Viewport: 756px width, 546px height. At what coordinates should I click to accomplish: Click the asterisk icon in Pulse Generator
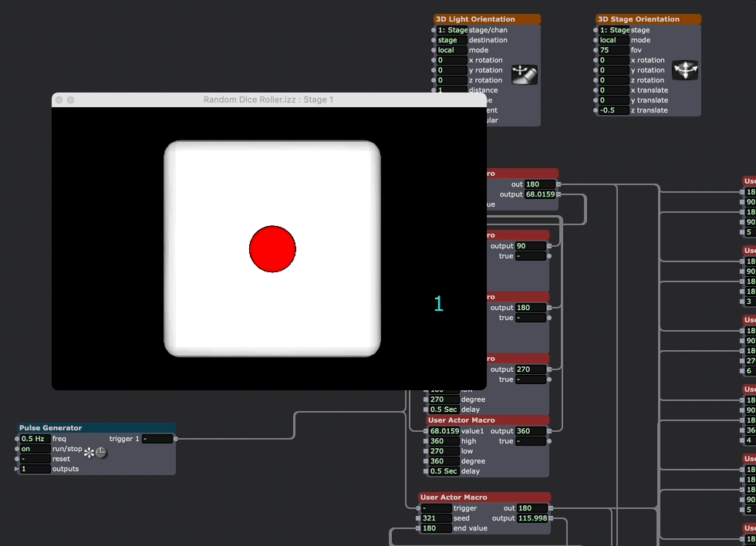pyautogui.click(x=89, y=453)
